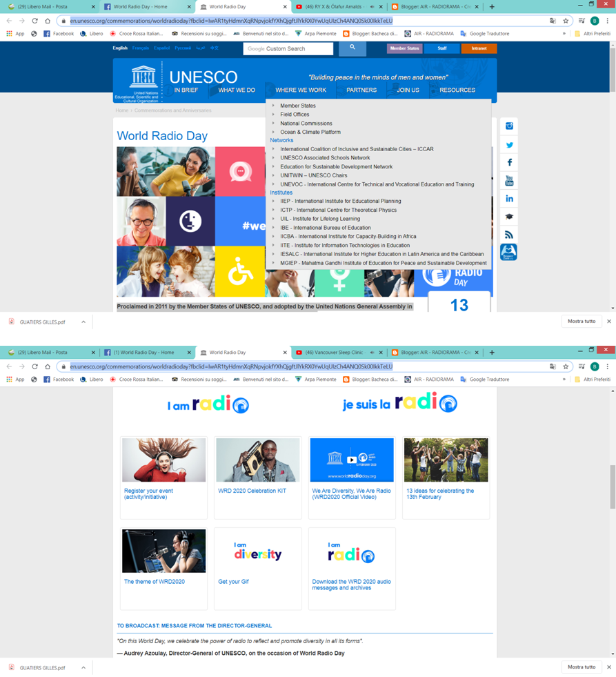This screenshot has height=677, width=616.
Task: Open Download the WRD 2020 audio messages link
Action: tap(351, 585)
